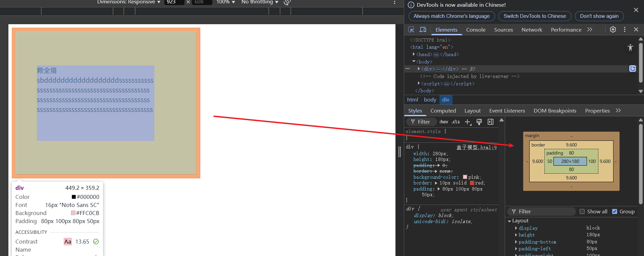Open the Properties tab

point(597,111)
